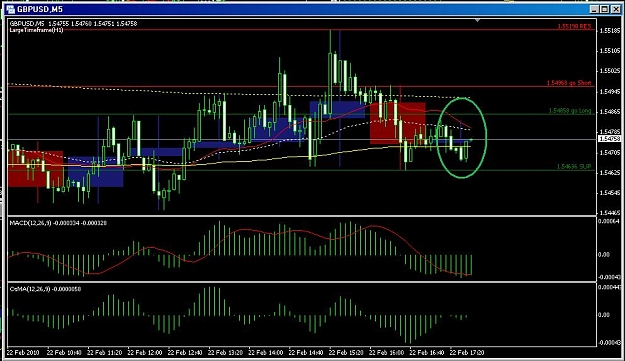Select the MACD(12,26,9) indicator label
This screenshot has width=625, height=361.
tap(30, 223)
